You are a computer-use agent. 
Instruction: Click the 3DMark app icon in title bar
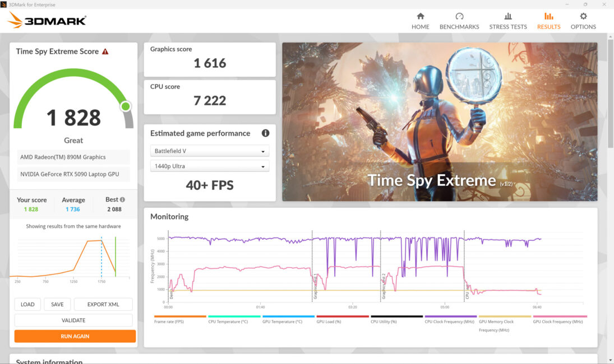(3, 4)
